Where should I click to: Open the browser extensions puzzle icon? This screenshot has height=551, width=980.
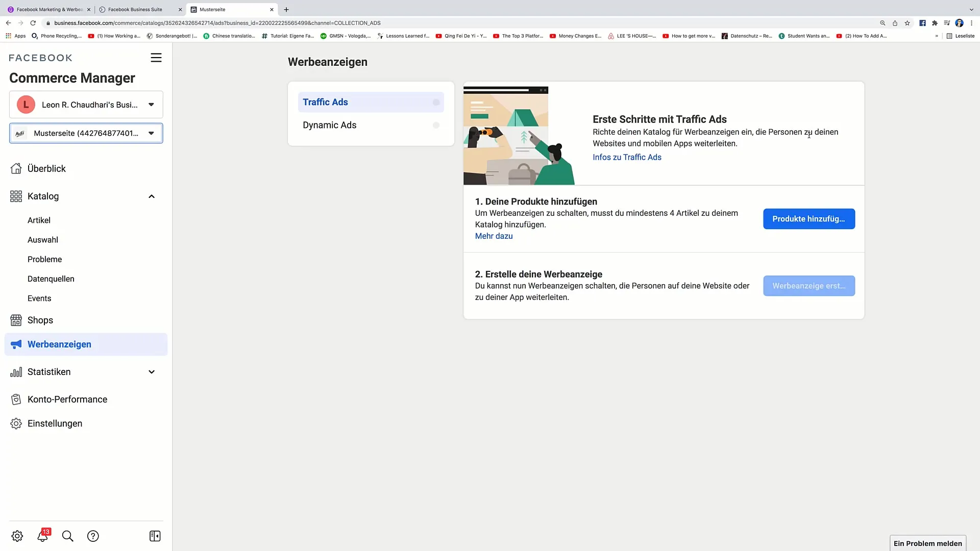935,23
